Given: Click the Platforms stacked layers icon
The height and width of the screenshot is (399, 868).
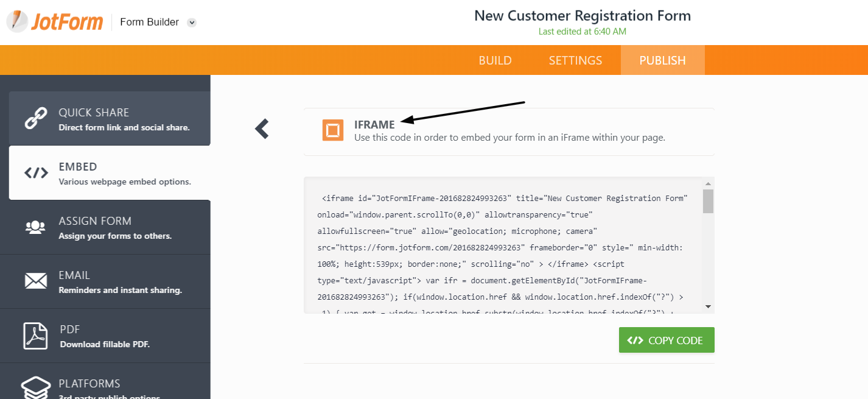Looking at the screenshot, I should tap(36, 387).
